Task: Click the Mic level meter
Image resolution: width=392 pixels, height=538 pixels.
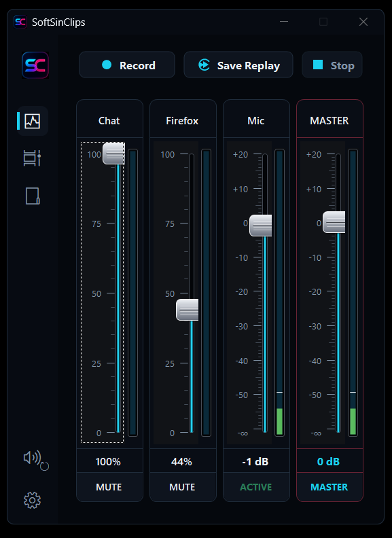Action: [279, 293]
